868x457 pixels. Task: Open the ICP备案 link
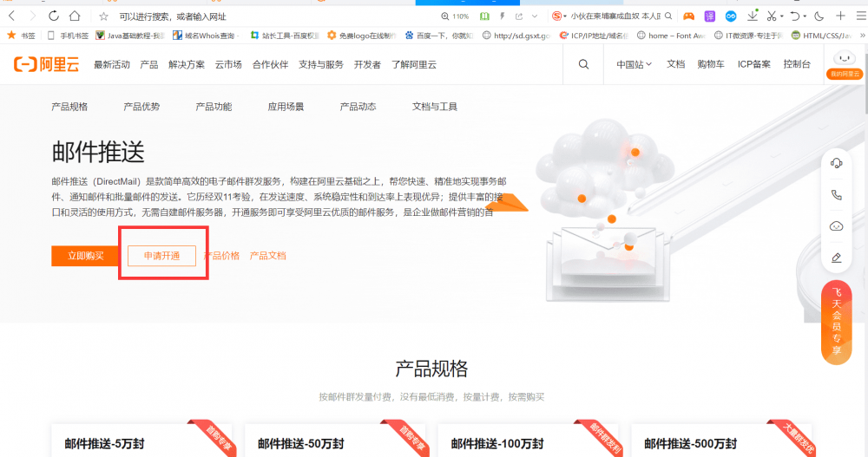coord(754,64)
